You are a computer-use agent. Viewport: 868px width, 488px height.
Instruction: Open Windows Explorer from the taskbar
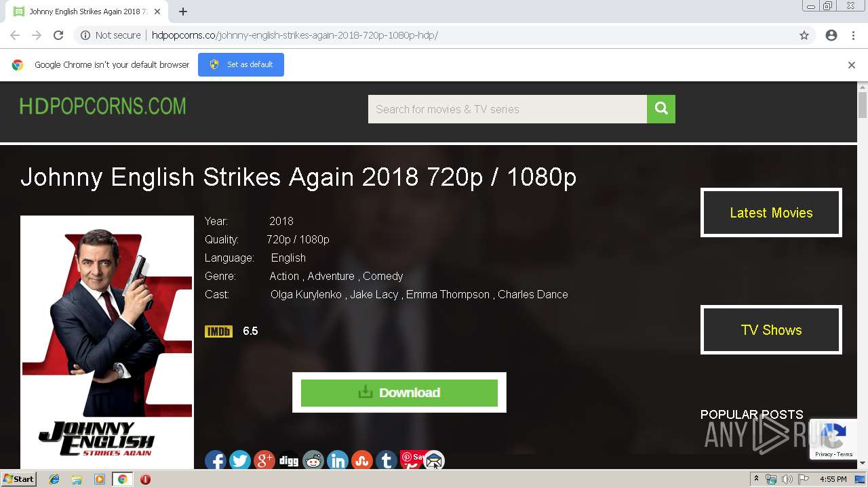pyautogui.click(x=77, y=479)
